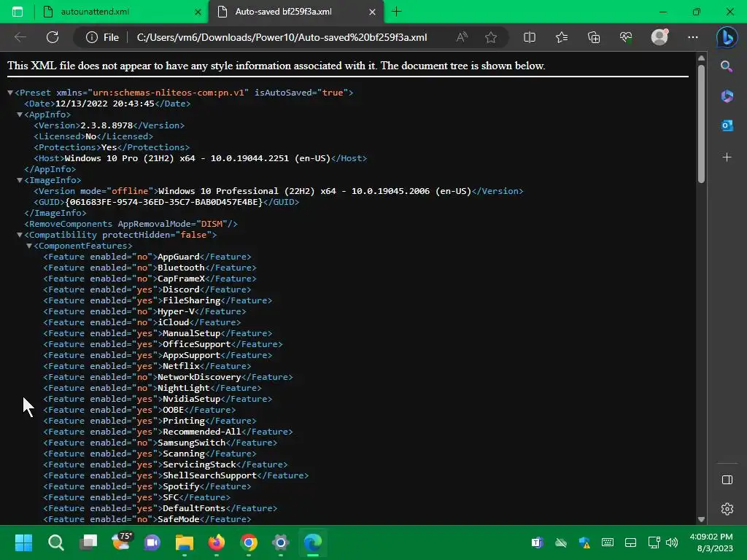Open the Windows Start menu
Image resolution: width=747 pixels, height=560 pixels.
23,542
